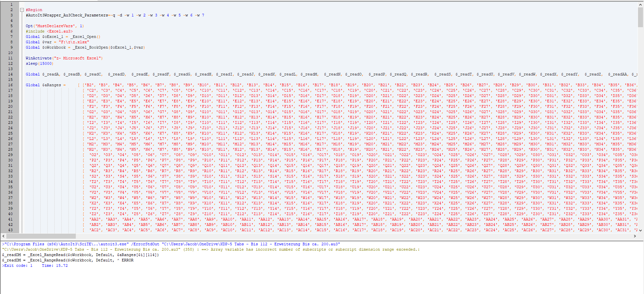644x294 pixels.
Task: Place cursor in the "F:\z\z.xlsx" string
Action: (x=74, y=42)
